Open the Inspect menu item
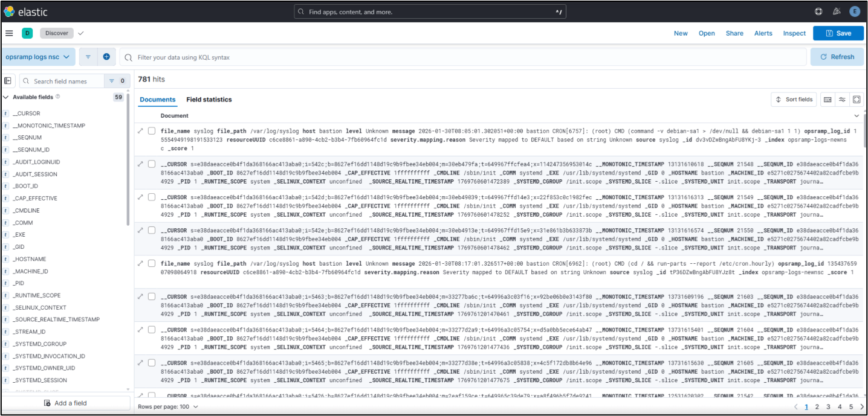 [x=794, y=33]
